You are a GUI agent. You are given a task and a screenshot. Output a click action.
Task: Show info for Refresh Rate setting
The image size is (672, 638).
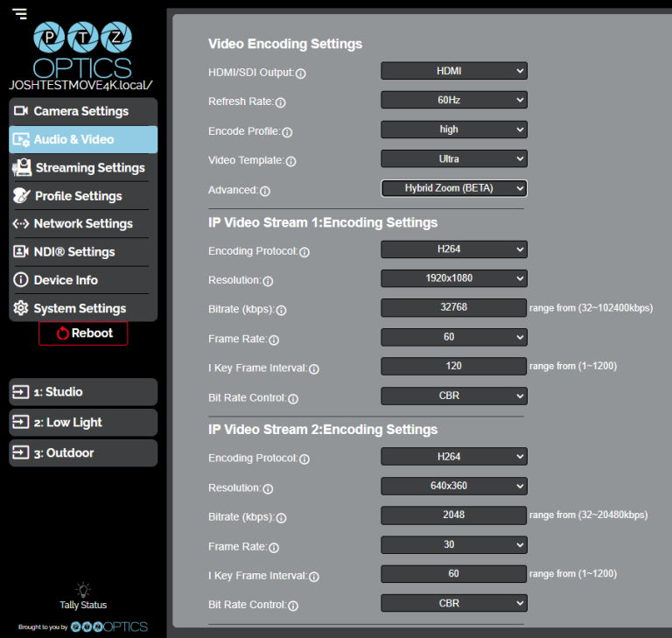281,102
